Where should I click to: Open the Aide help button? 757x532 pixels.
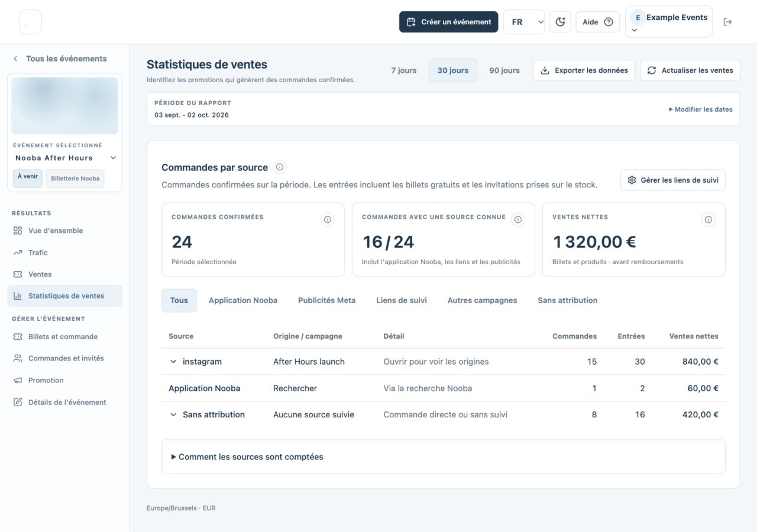pos(598,22)
